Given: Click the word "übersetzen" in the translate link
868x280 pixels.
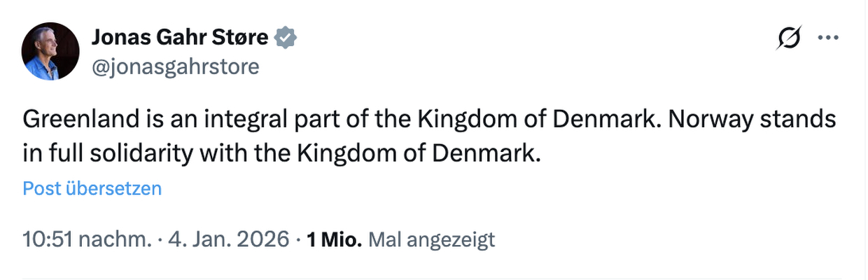Looking at the screenshot, I should coord(113,188).
